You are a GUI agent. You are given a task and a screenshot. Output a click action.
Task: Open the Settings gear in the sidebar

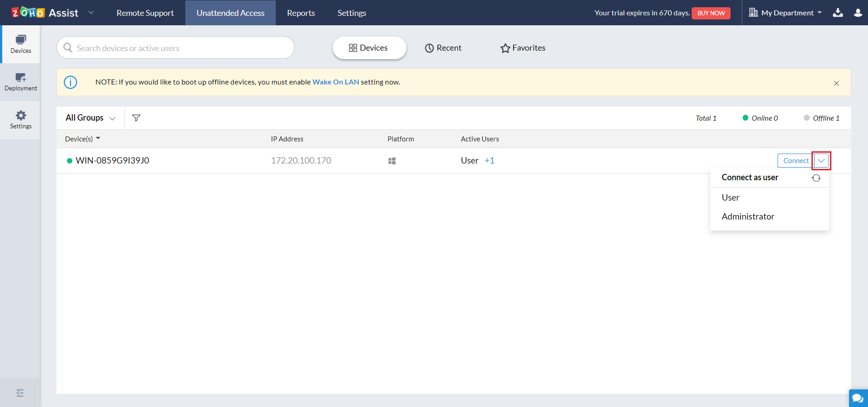pos(21,120)
